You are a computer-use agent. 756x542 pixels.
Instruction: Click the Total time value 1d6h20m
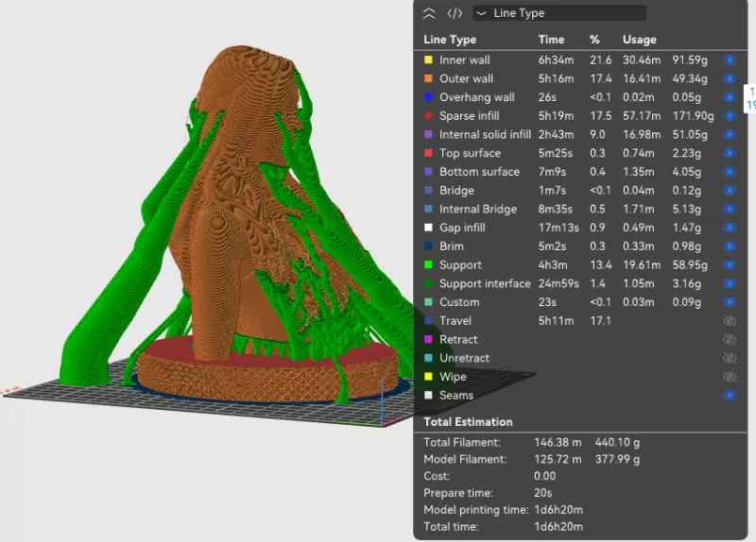(x=558, y=527)
